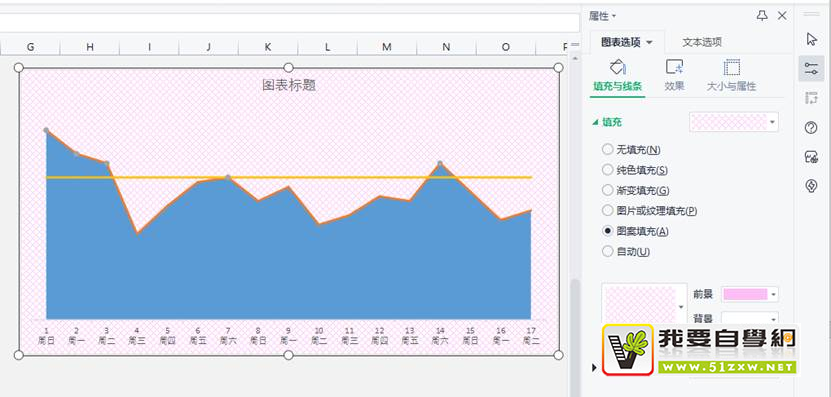This screenshot has width=831, height=397.
Task: Open the Chart Options (图表选项) tab
Action: (626, 42)
